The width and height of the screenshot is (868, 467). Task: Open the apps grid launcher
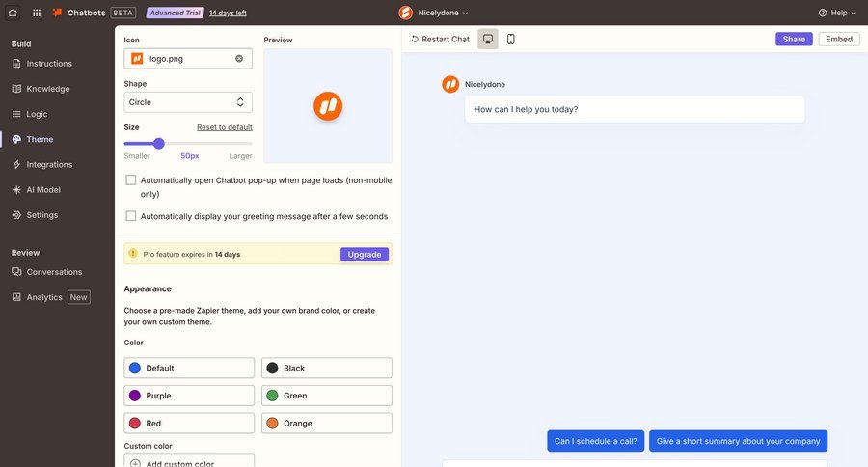[x=37, y=13]
